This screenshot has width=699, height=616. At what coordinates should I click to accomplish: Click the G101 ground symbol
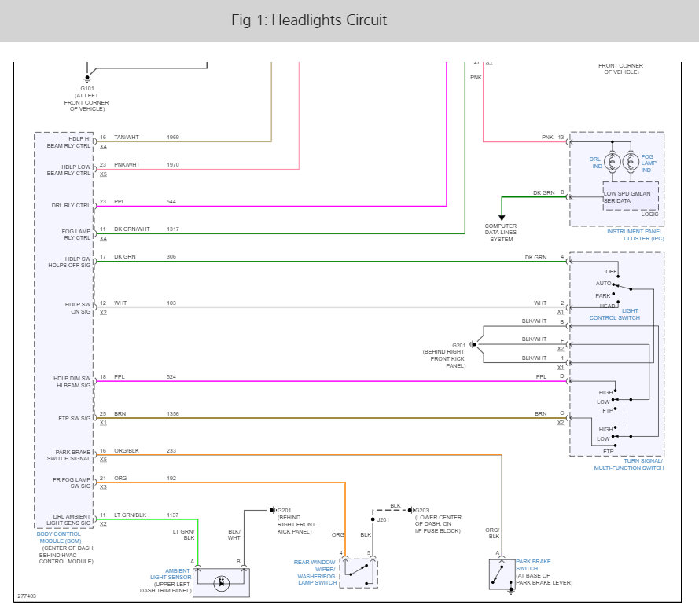(87, 79)
